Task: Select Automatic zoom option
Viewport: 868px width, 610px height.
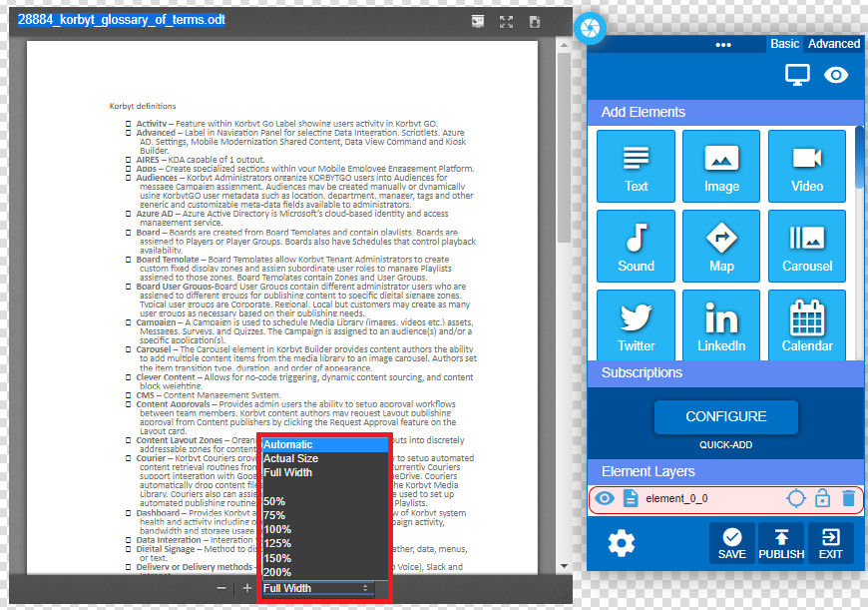Action: click(x=325, y=444)
